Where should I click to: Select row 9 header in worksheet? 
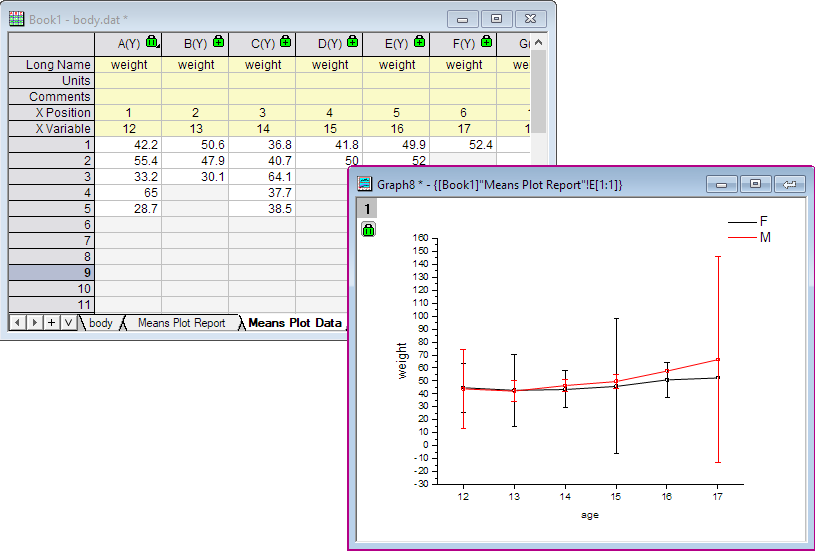51,272
